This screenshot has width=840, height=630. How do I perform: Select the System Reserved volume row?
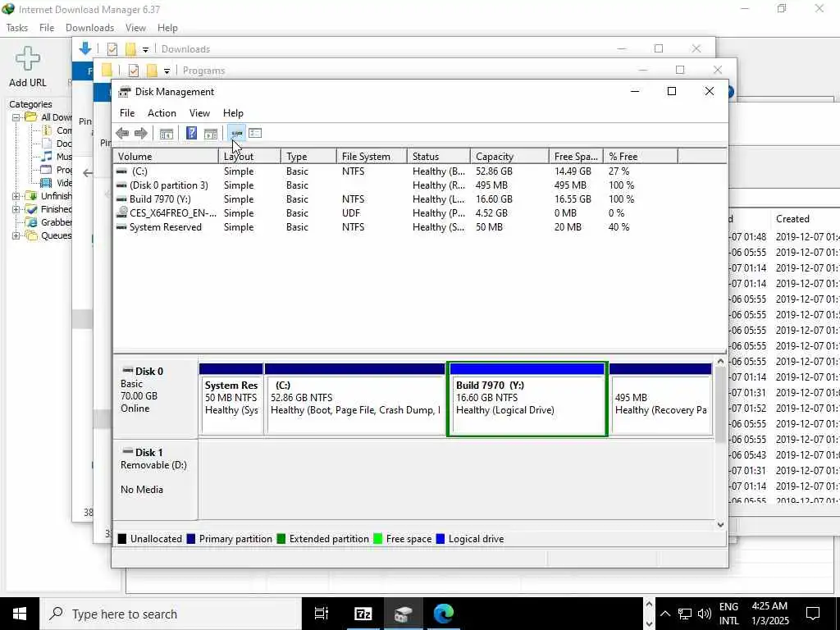[x=419, y=227]
